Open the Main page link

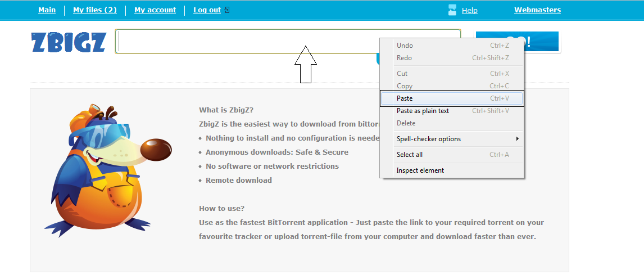click(x=47, y=10)
